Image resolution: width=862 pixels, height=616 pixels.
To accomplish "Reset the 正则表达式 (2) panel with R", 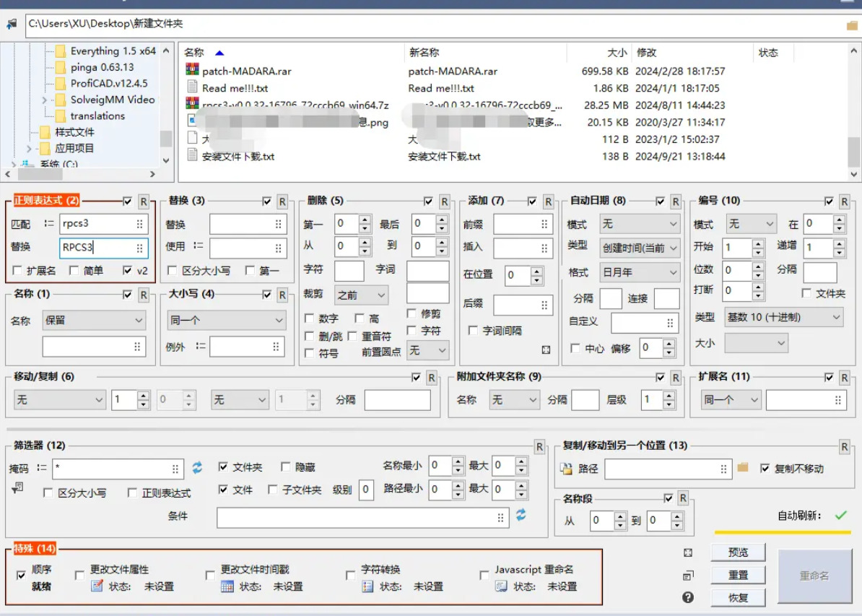I will point(144,202).
